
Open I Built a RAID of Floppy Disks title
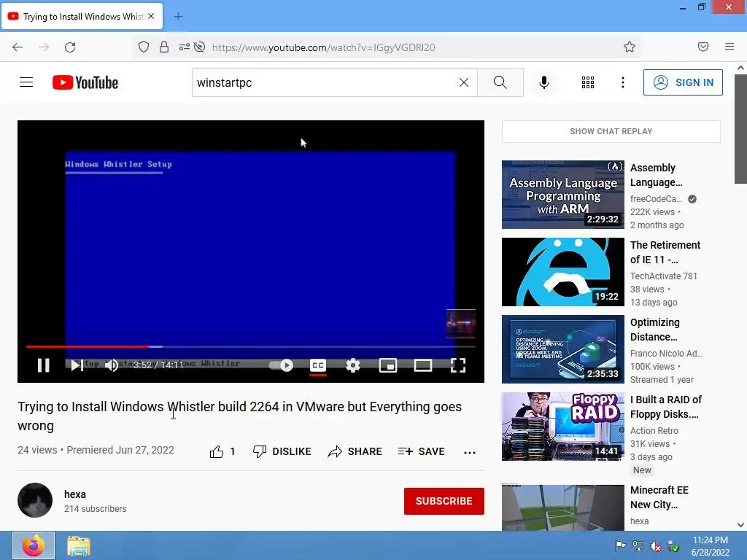(665, 407)
